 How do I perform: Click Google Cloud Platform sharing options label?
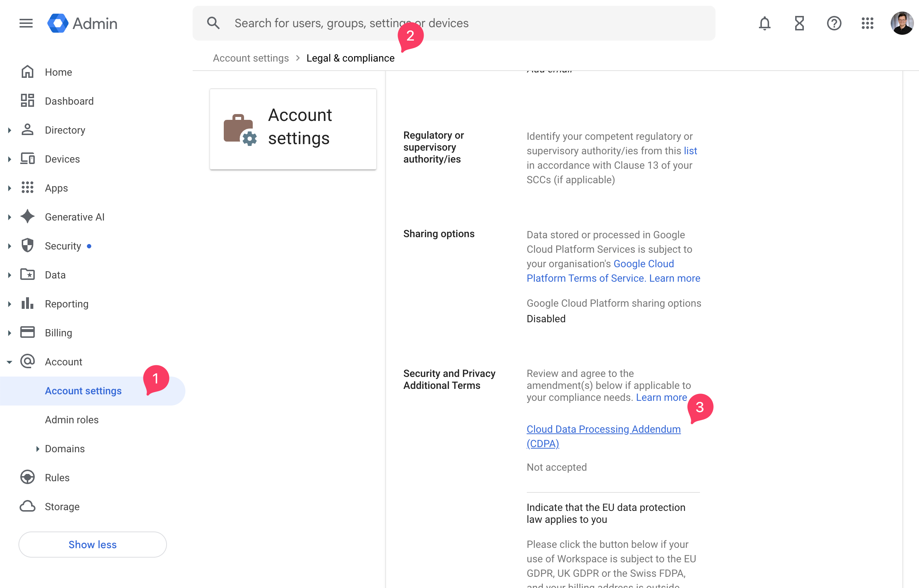click(x=614, y=303)
